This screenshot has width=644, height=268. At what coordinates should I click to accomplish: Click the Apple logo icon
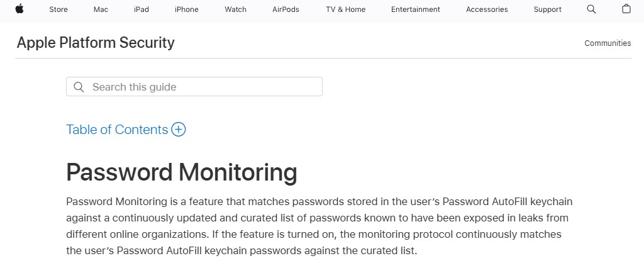point(19,9)
